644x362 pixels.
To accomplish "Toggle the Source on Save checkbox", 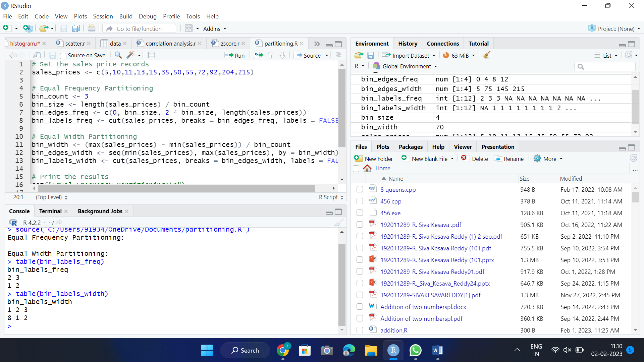I will click(x=63, y=56).
